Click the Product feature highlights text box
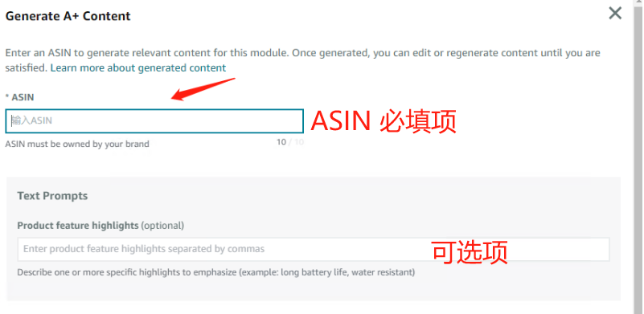Viewport: 644px width, 314px height. click(314, 249)
